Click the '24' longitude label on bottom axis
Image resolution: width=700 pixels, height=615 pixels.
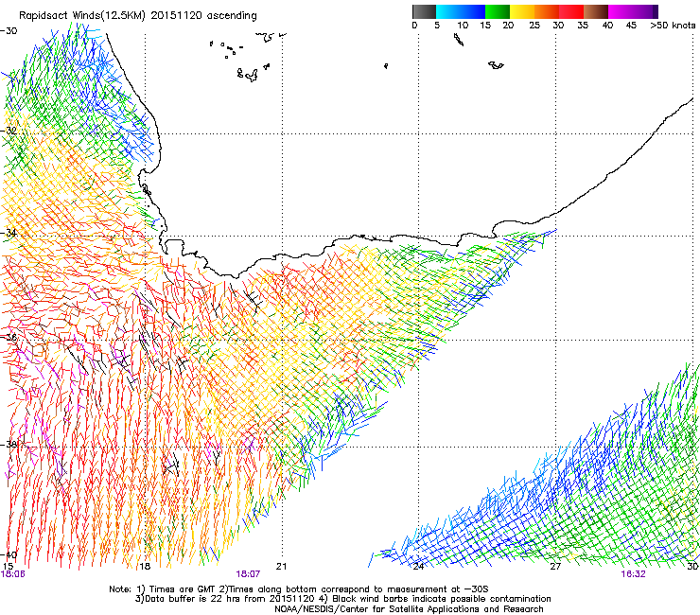coord(418,567)
